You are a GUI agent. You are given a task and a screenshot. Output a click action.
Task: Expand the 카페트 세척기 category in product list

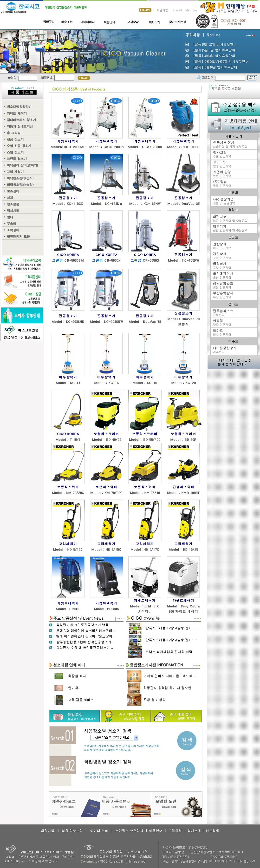point(17,113)
